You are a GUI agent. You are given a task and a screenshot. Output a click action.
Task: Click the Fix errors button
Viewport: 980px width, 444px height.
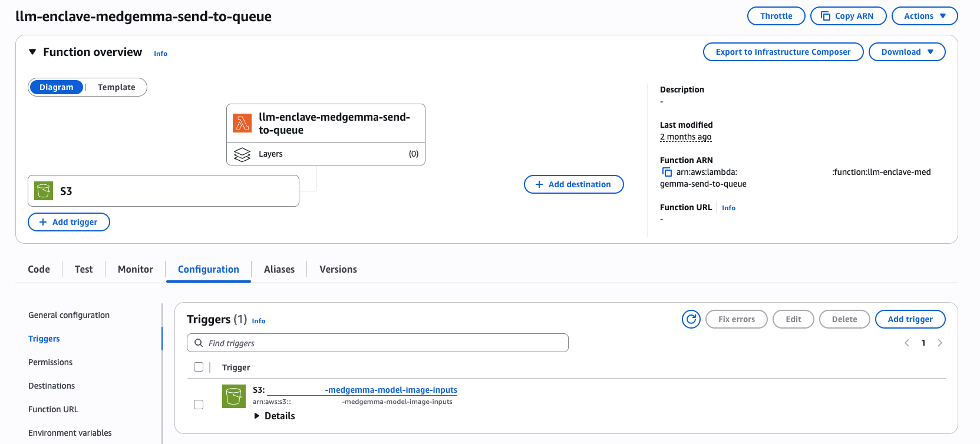point(737,319)
